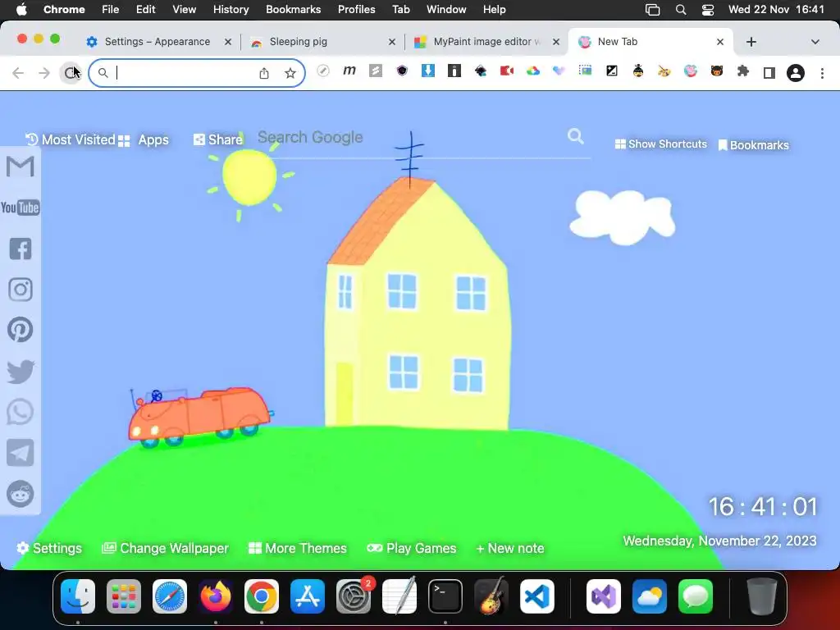The image size is (840, 630).
Task: Add a New note
Action: pyautogui.click(x=510, y=548)
